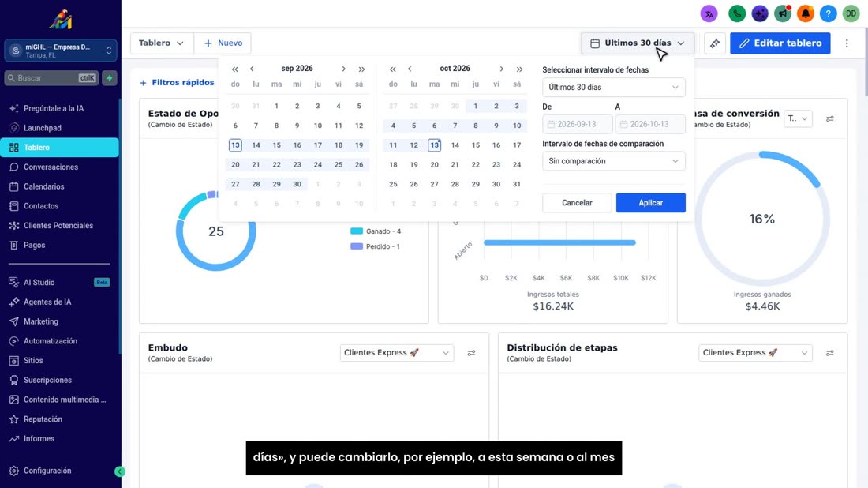Click the A date field 2026-10-13
Image resolution: width=868 pixels, height=488 pixels.
(650, 124)
